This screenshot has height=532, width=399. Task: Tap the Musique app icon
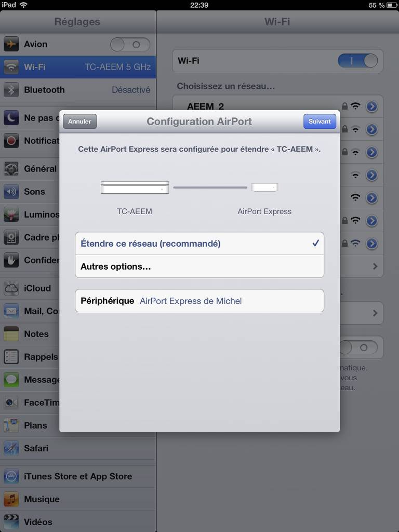pos(11,499)
